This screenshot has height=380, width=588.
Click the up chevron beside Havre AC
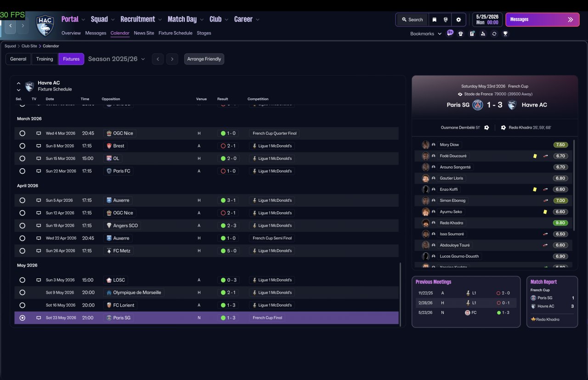[x=18, y=83]
